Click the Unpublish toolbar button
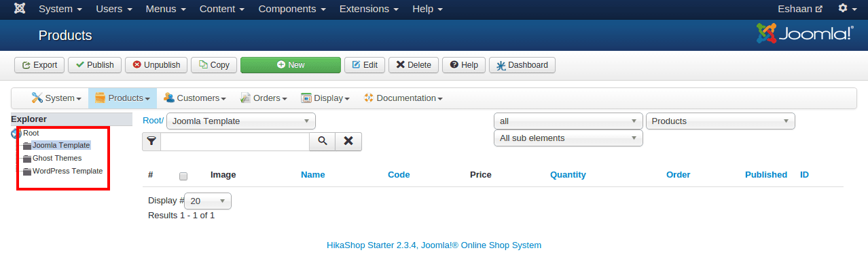The height and width of the screenshot is (261, 868). pos(156,65)
